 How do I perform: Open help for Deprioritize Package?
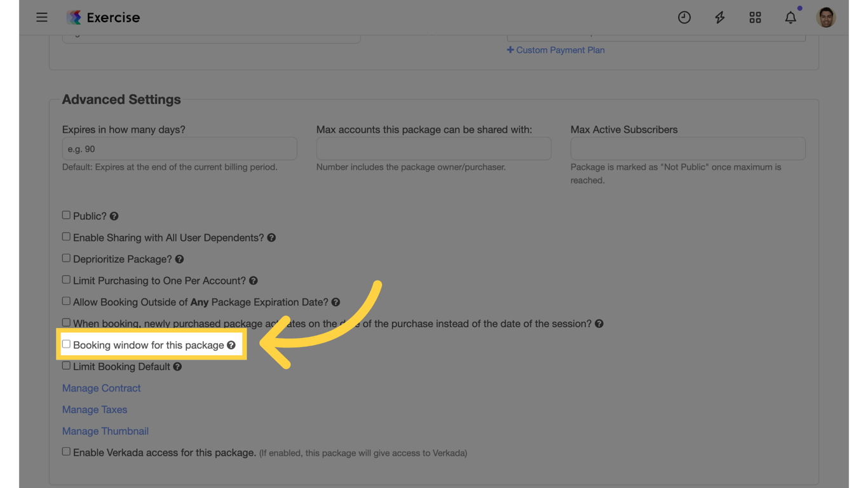coord(179,259)
